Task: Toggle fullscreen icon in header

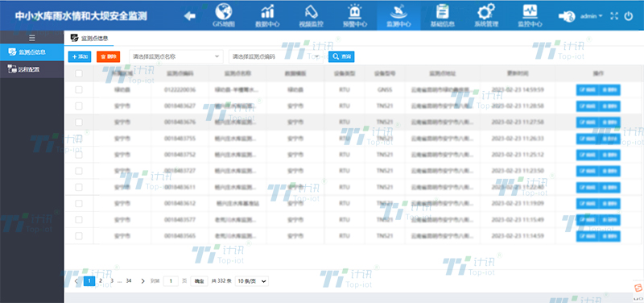Action: pyautogui.click(x=614, y=16)
